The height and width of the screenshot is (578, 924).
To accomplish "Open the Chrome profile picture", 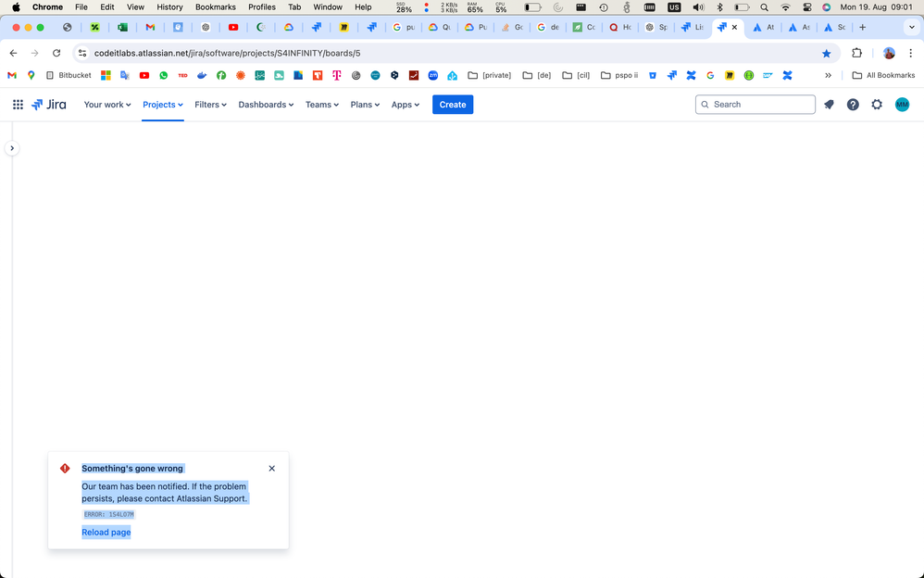I will [x=889, y=53].
